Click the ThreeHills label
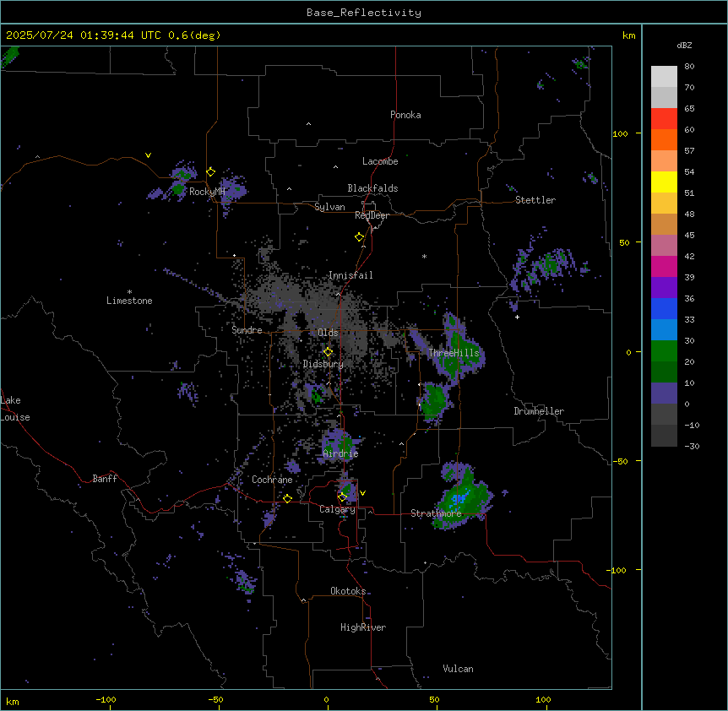 pos(454,353)
